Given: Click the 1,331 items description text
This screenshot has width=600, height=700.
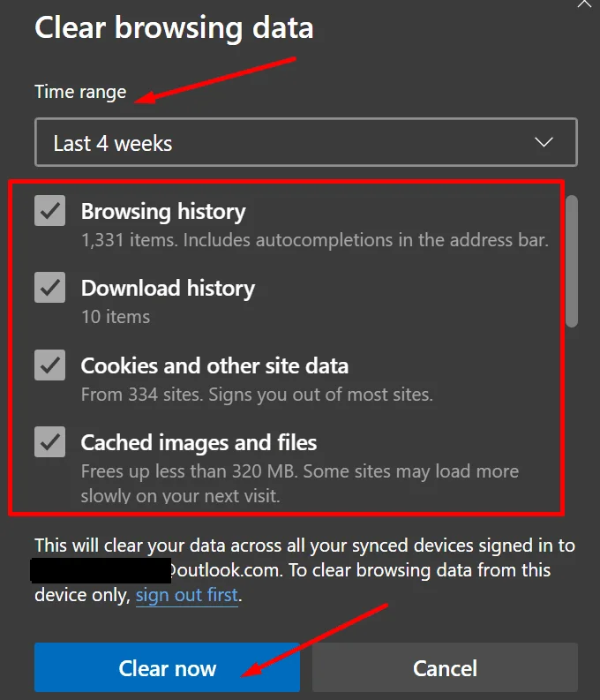Looking at the screenshot, I should [314, 240].
